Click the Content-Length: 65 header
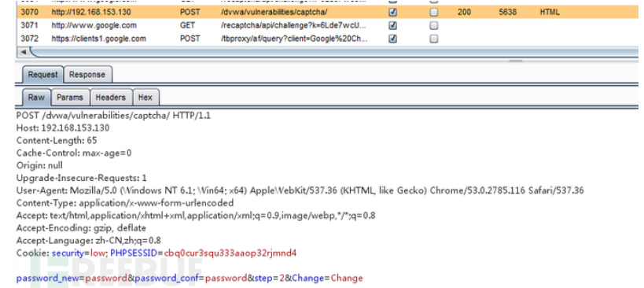 57,141
